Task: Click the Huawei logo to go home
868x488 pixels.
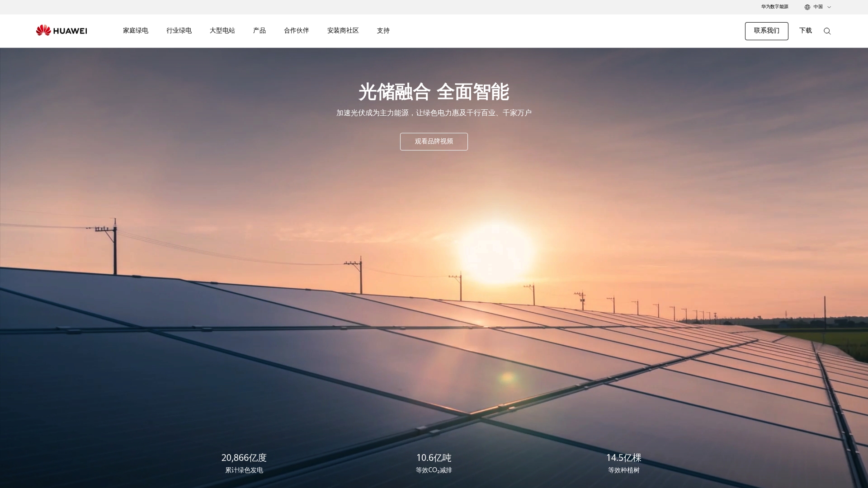Action: click(61, 30)
